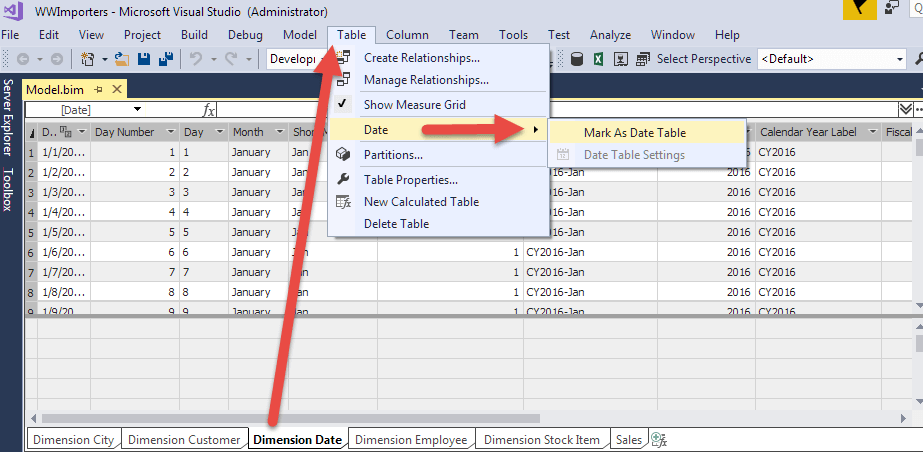Open the Column menu
The width and height of the screenshot is (923, 452).
point(407,35)
